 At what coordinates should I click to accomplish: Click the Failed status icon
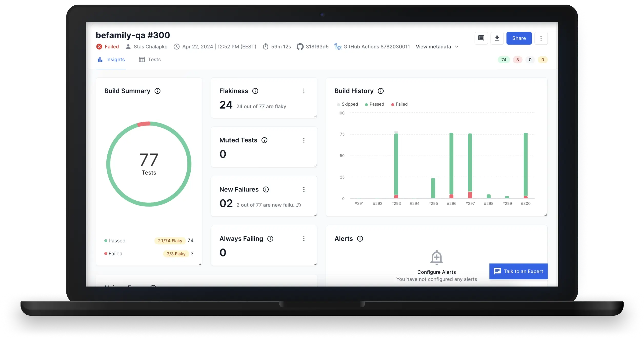99,46
